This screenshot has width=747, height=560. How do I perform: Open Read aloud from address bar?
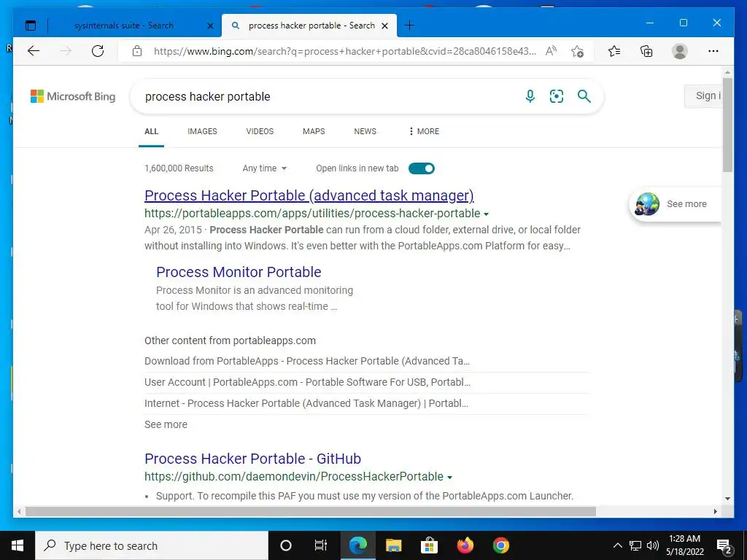click(551, 51)
